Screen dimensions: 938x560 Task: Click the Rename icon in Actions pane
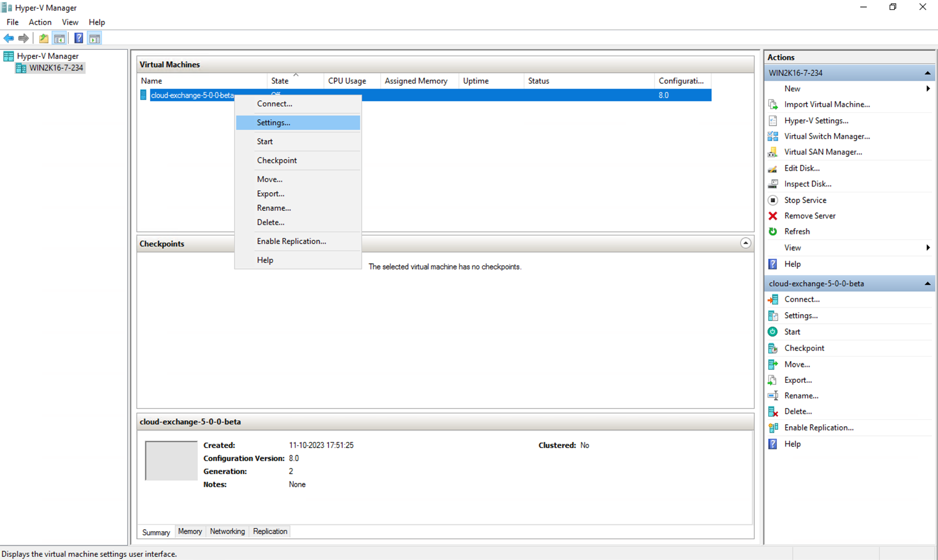(773, 396)
